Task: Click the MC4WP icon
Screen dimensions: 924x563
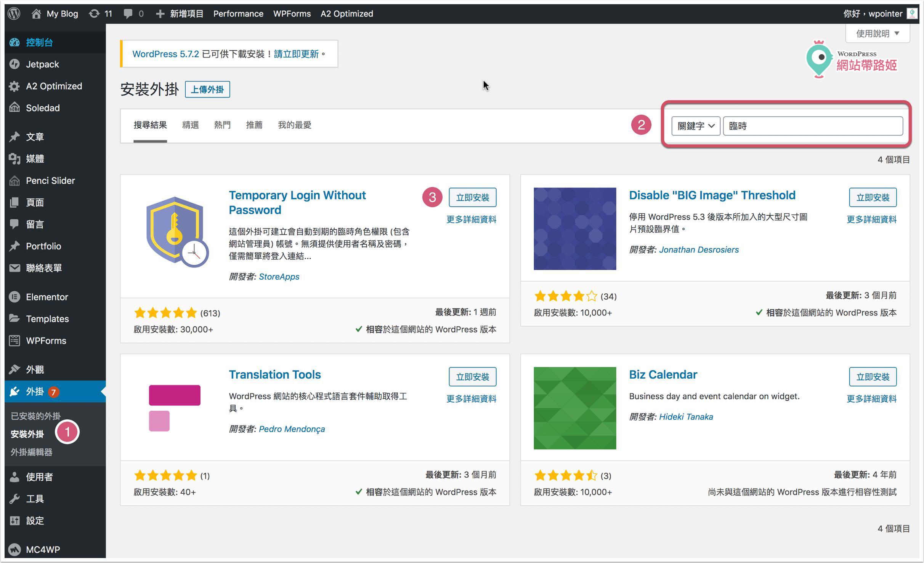Action: pyautogui.click(x=14, y=550)
